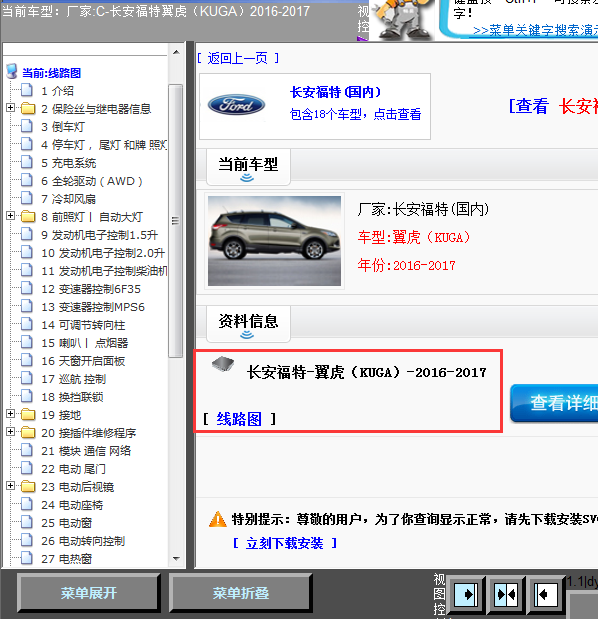Viewport: 598px width, 619px height.
Task: Select tree item 12 变速器控制6F35
Action: [x=91, y=289]
